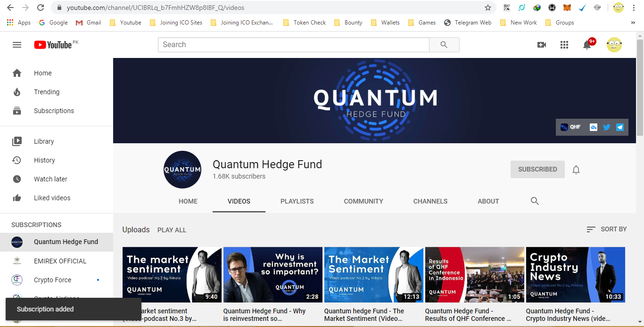
Task: Open History in the sidebar
Action: click(57, 160)
